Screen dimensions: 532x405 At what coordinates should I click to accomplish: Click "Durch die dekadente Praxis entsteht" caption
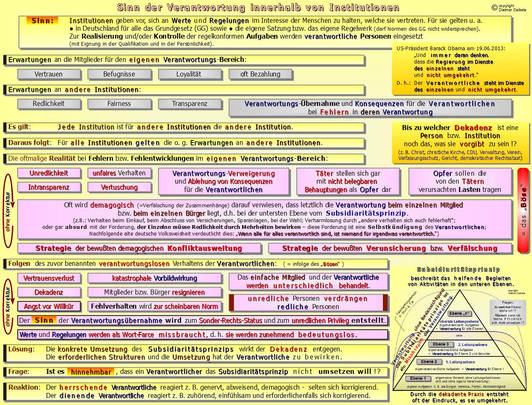point(459,394)
